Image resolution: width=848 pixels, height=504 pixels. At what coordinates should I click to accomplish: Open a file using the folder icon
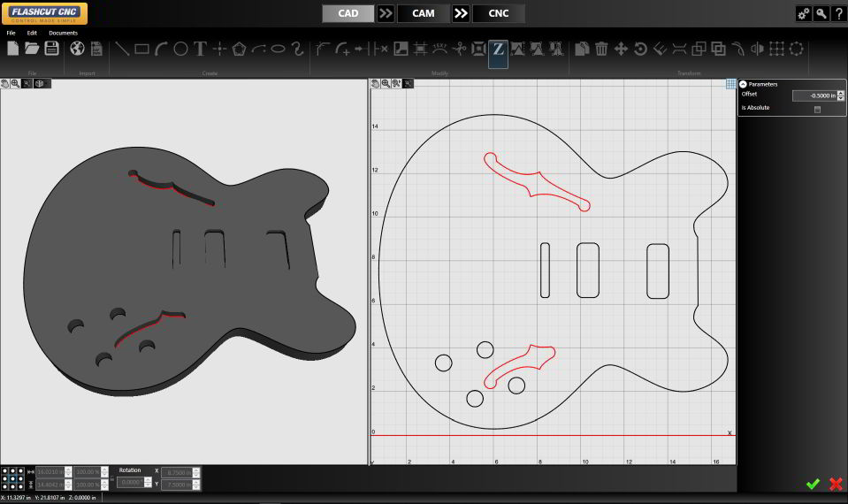(32, 49)
